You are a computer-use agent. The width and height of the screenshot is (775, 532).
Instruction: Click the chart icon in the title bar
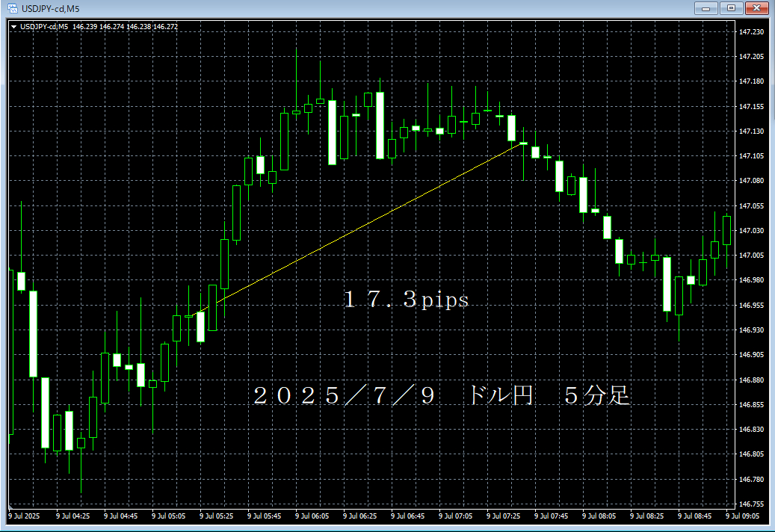11,7
